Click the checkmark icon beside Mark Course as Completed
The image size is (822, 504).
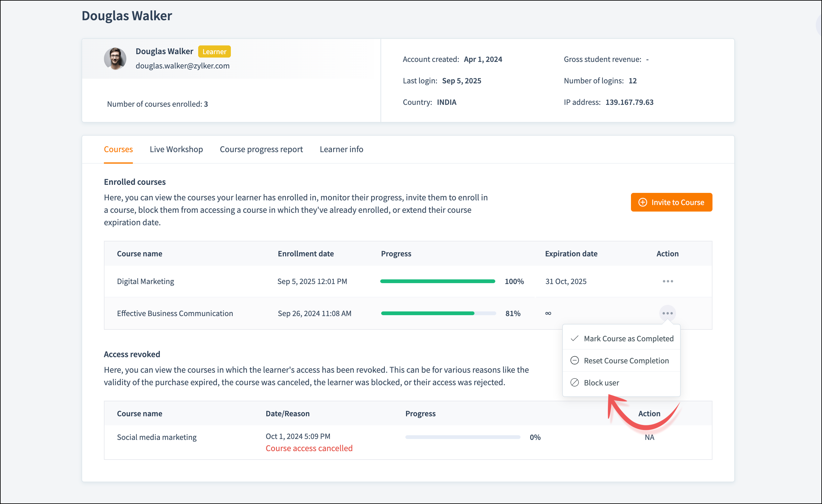574,338
